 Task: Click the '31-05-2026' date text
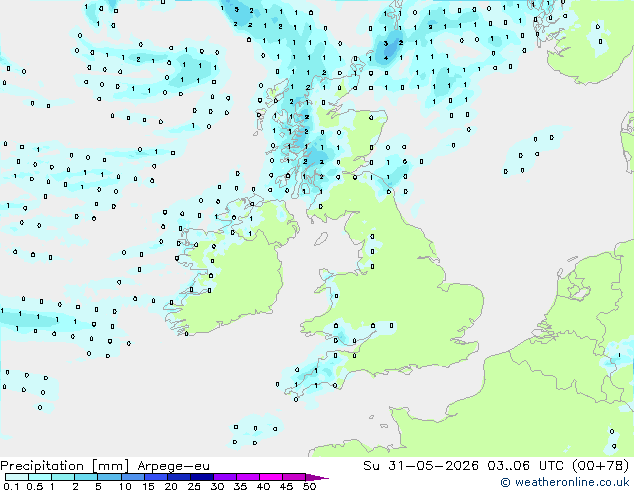pos(433,465)
